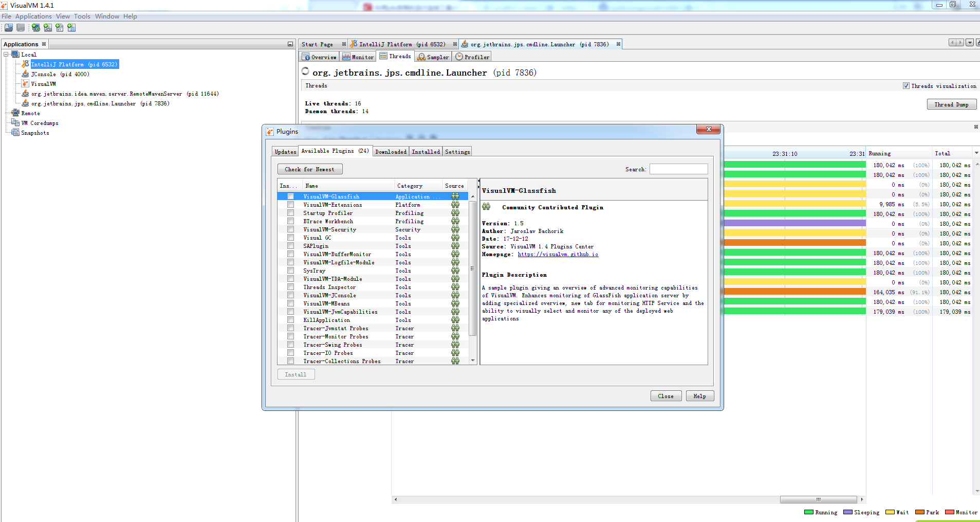The image size is (980, 522).
Task: Click the Close button in Plugins dialog
Action: [x=666, y=396]
